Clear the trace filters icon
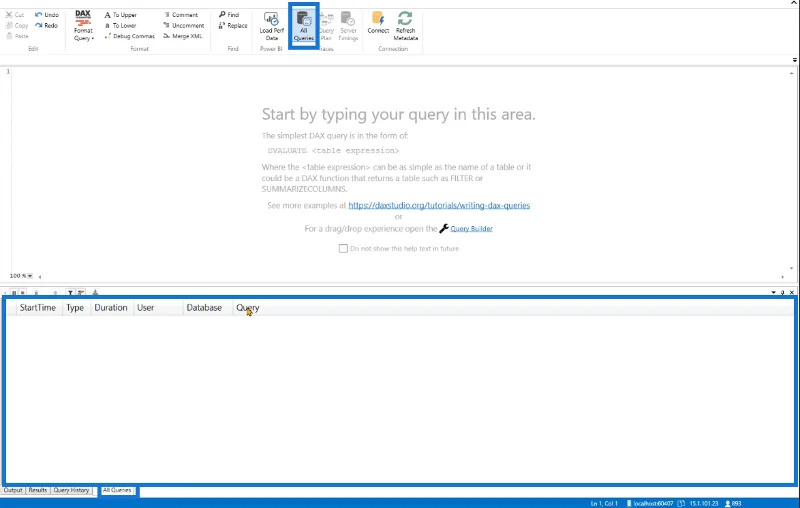 tap(81, 293)
